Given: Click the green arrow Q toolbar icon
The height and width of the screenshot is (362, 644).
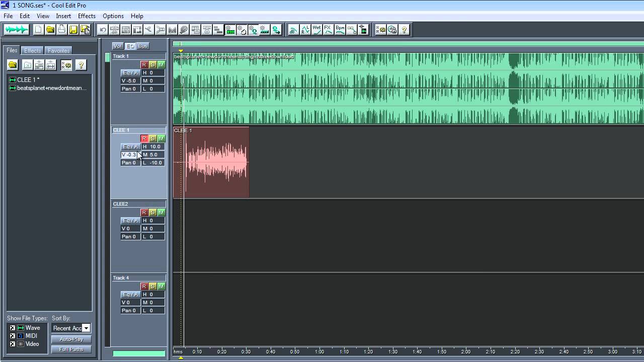Looking at the screenshot, I should pyautogui.click(x=276, y=30).
